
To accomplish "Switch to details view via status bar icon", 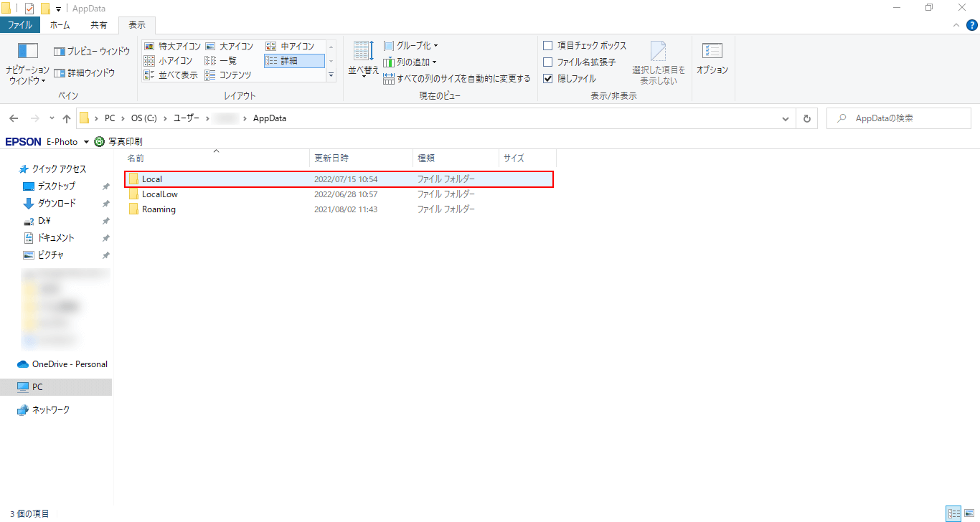I will [x=953, y=513].
